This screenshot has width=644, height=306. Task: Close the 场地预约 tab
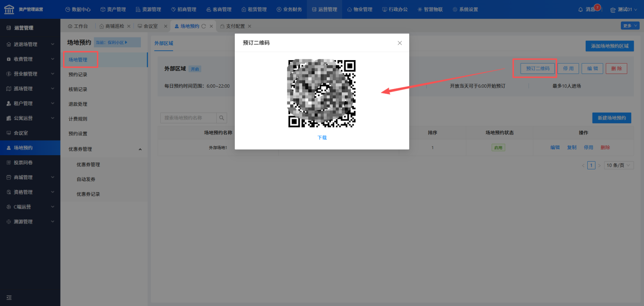click(212, 26)
